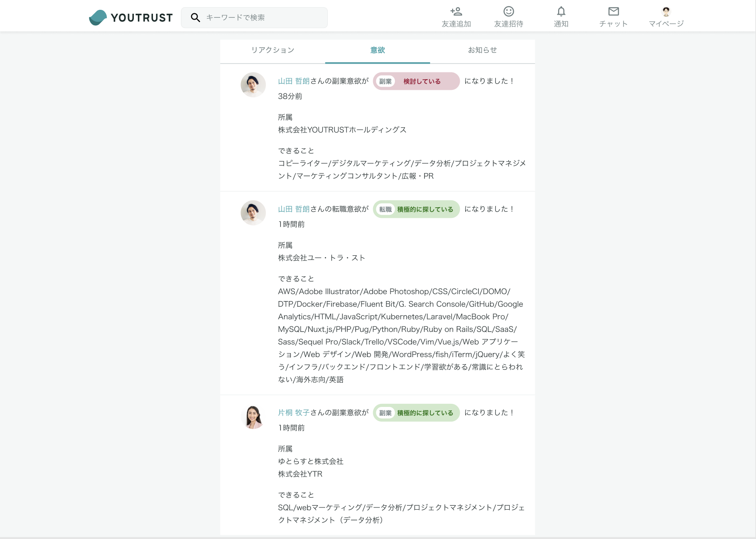The image size is (756, 539).
Task: Open 片桐 牧子 profile name link
Action: tap(294, 413)
